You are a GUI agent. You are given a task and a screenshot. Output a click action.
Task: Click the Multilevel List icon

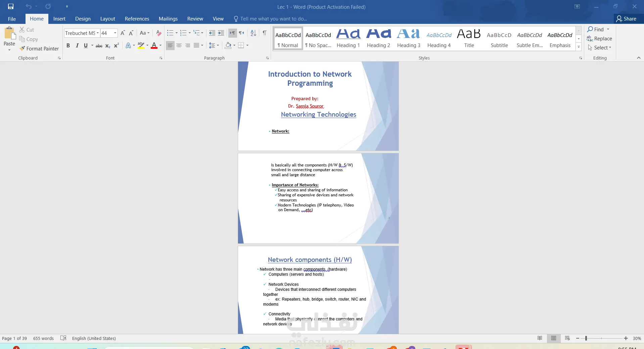[196, 33]
